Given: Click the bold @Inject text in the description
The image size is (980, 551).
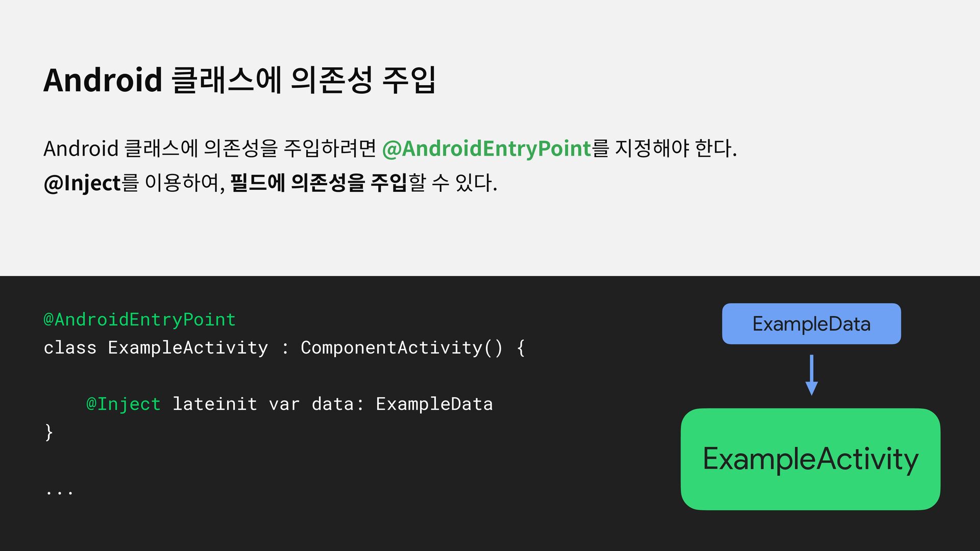Looking at the screenshot, I should [x=82, y=183].
